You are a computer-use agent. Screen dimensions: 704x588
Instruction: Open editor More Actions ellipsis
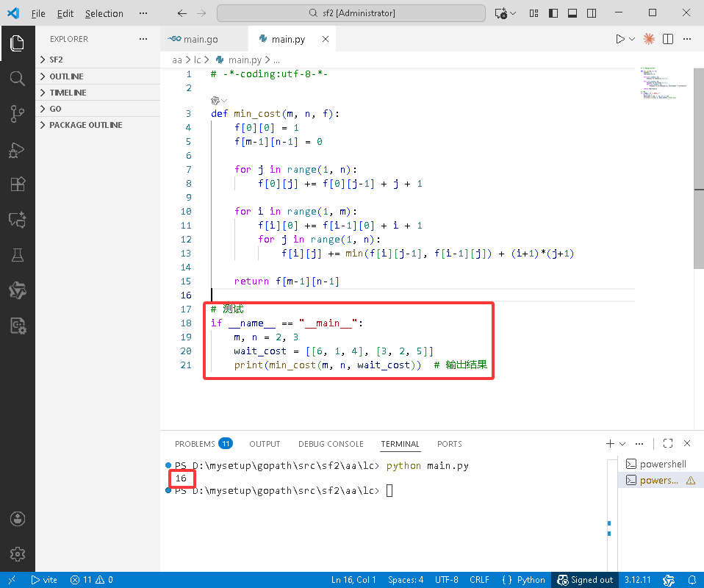[687, 39]
